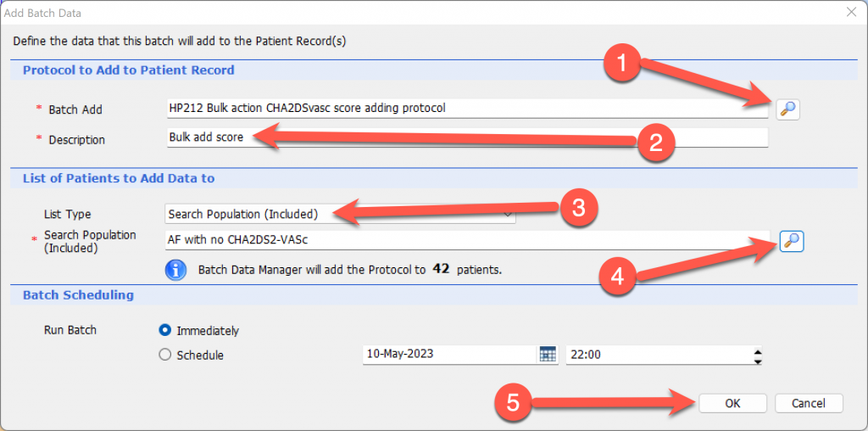
Task: Click the blue information icon
Action: 175,270
